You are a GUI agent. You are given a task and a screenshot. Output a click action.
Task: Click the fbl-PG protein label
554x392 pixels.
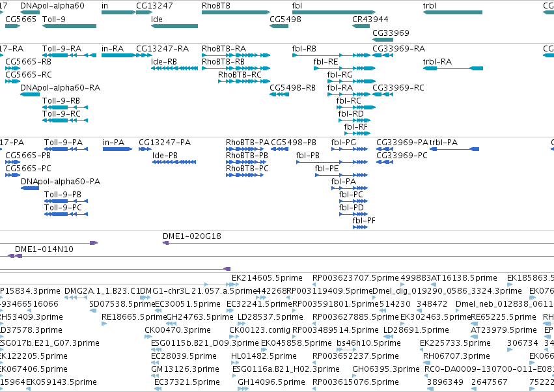(344, 143)
